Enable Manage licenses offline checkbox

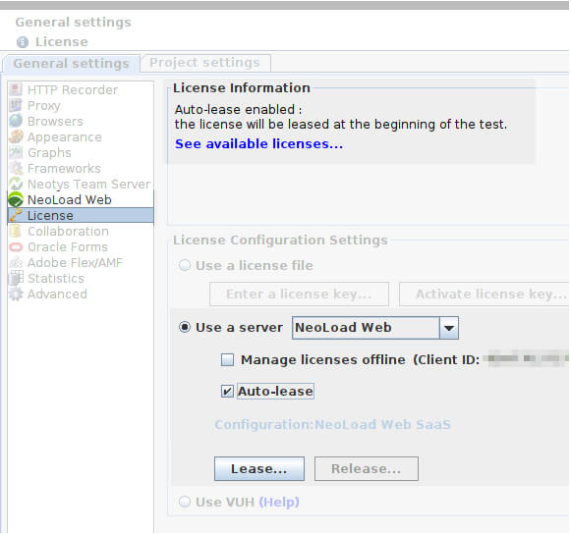(228, 360)
